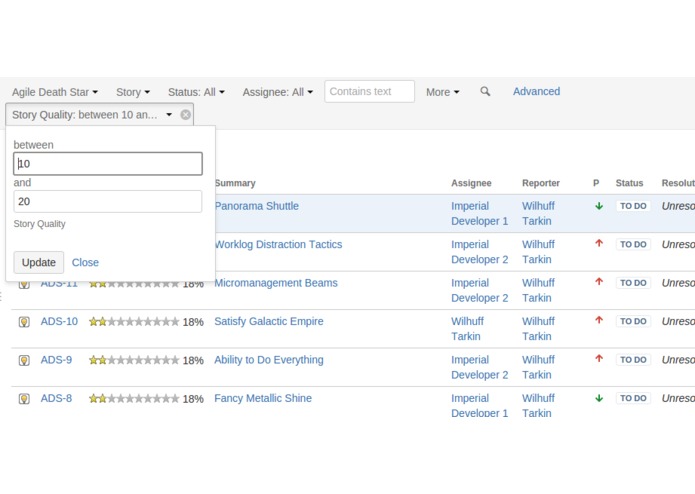The height and width of the screenshot is (494, 695).
Task: Open Worklog Distraction Tactics summary link
Action: tap(278, 245)
